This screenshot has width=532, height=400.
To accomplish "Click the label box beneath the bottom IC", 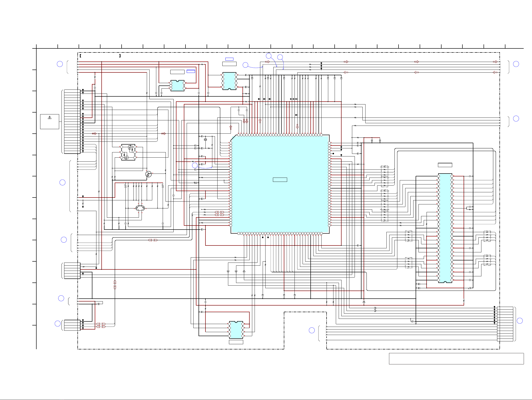I will (x=236, y=342).
